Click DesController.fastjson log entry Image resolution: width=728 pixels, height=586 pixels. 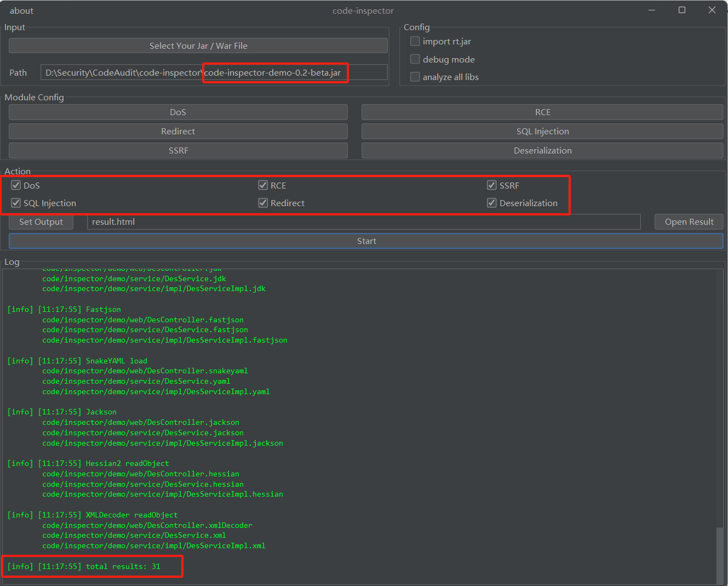[143, 320]
